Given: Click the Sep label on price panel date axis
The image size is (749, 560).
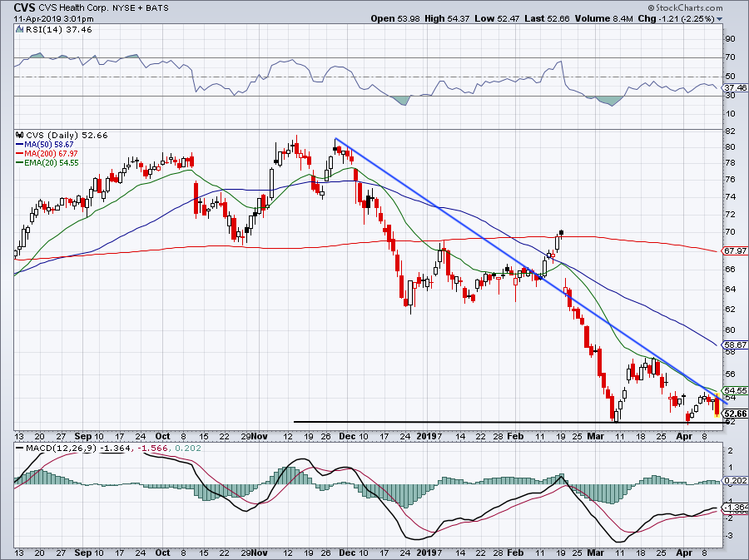Looking at the screenshot, I should point(82,436).
